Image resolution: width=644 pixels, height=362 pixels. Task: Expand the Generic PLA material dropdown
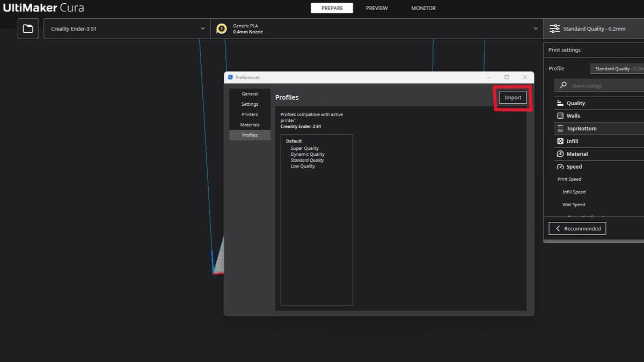click(x=377, y=29)
